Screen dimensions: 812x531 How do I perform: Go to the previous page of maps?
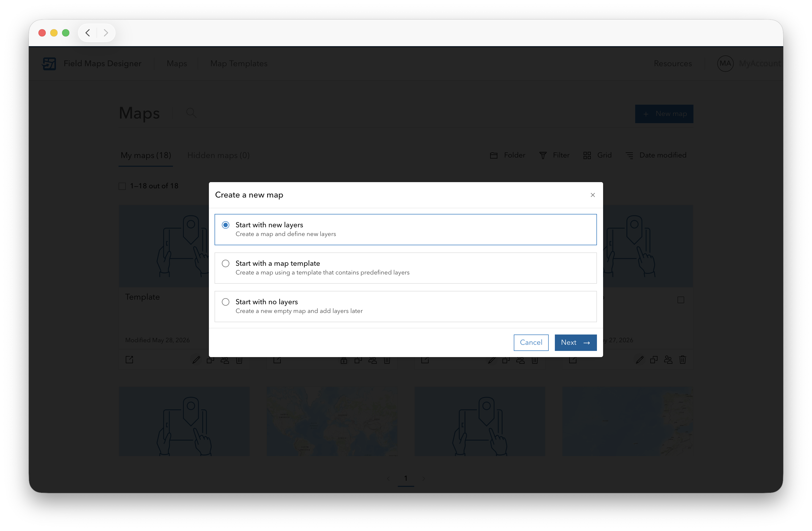click(x=388, y=478)
